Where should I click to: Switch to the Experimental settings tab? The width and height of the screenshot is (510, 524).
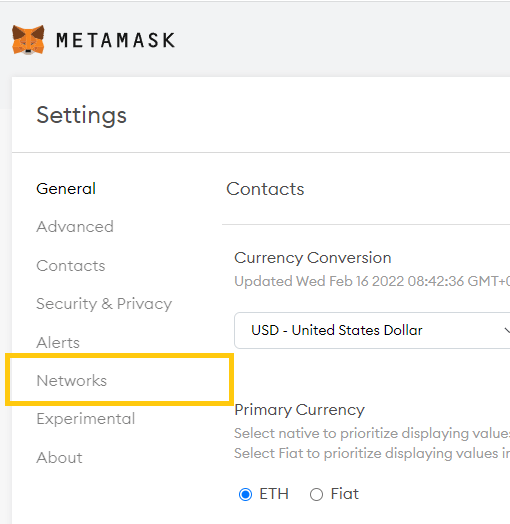tap(86, 419)
